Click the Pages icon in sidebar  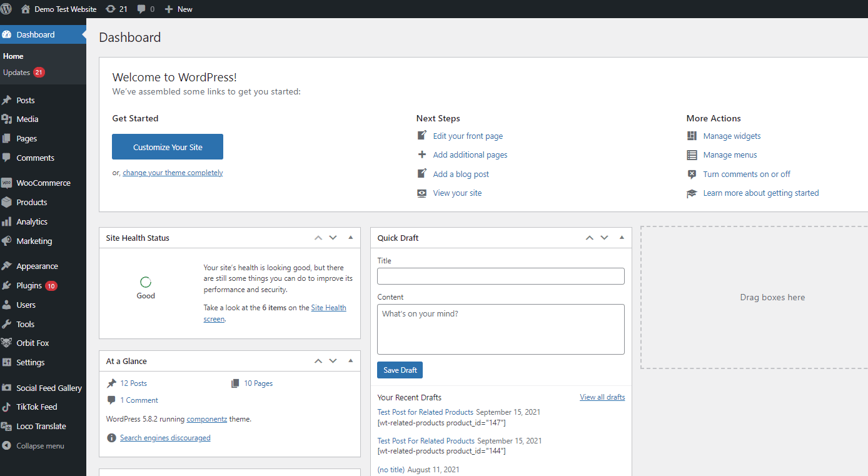(x=7, y=138)
